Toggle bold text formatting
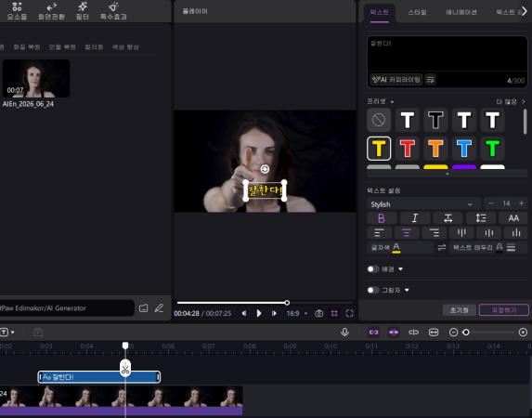The height and width of the screenshot is (418, 532). click(x=382, y=218)
